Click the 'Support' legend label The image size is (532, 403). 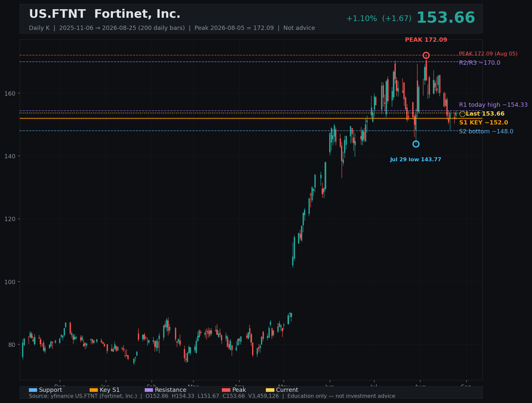(x=51, y=390)
